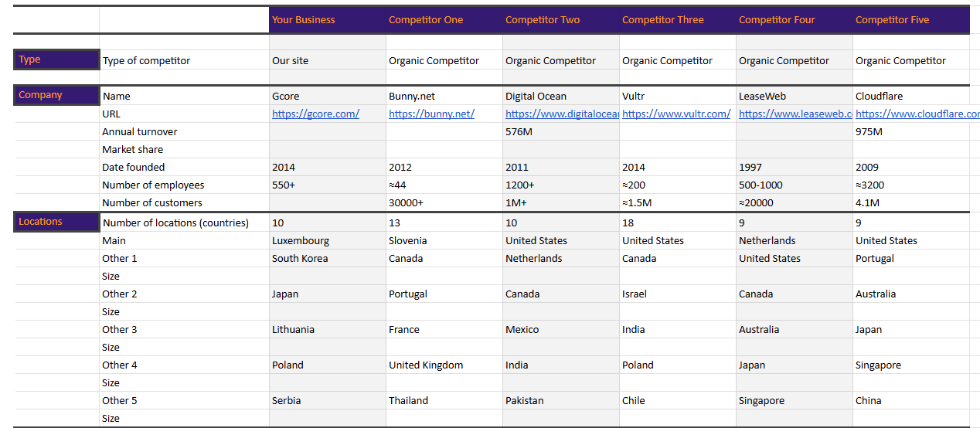Open the gcore.com URL link

[x=315, y=114]
